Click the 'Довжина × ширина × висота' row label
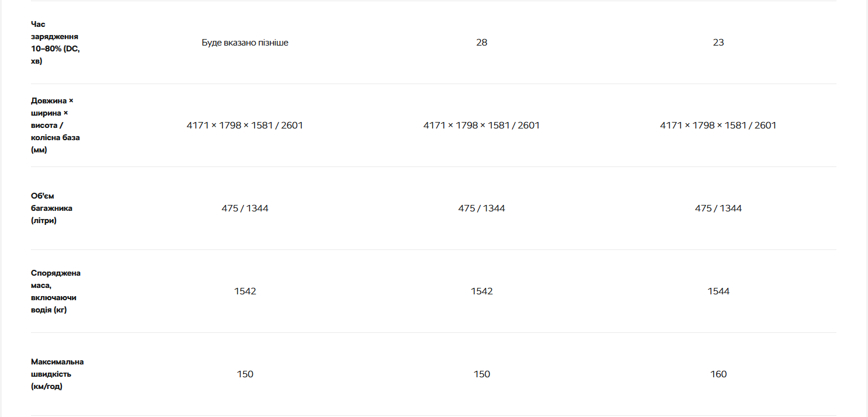 [55, 126]
